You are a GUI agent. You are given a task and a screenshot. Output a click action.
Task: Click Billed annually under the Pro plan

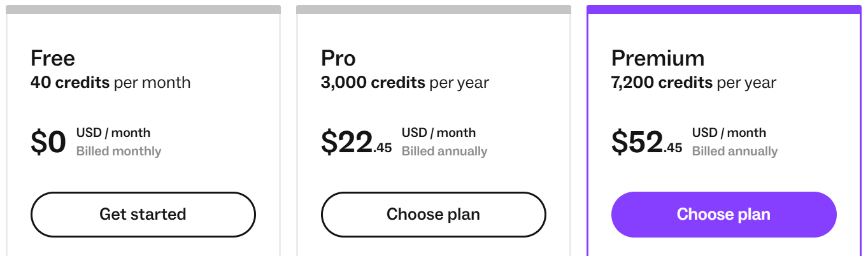click(x=444, y=152)
